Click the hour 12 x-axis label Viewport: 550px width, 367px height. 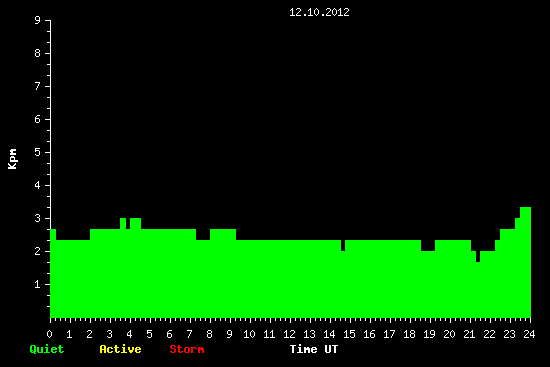[289, 334]
